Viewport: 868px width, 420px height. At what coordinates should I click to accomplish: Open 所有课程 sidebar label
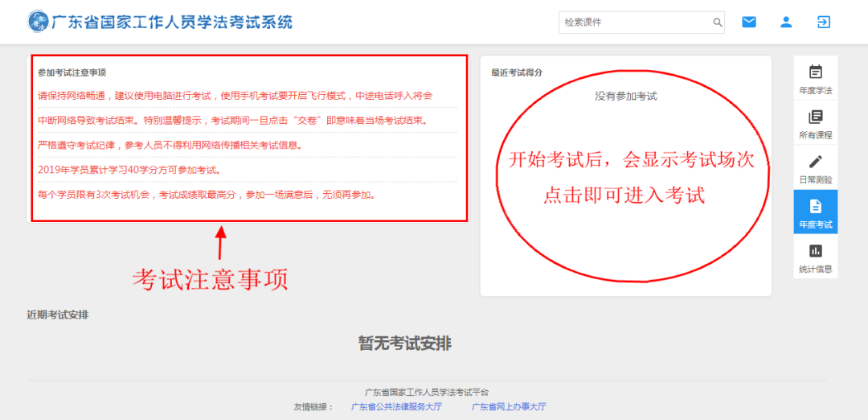click(x=816, y=134)
